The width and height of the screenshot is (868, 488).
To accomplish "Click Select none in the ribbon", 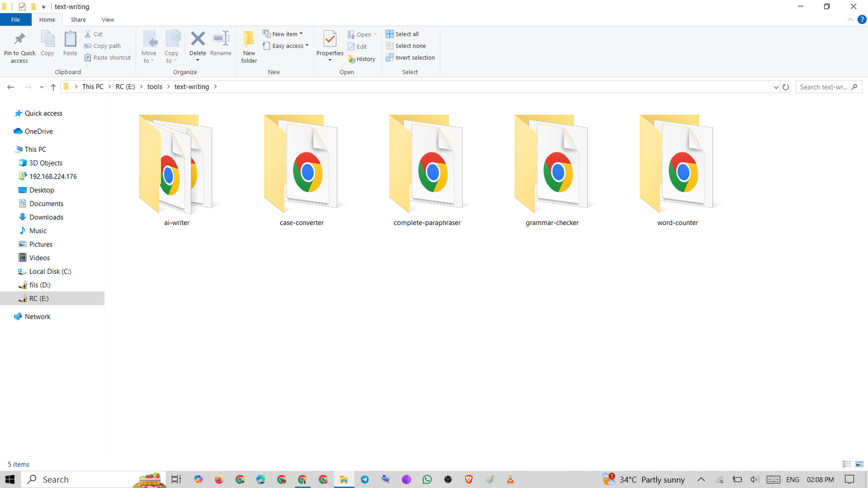I will tap(406, 46).
